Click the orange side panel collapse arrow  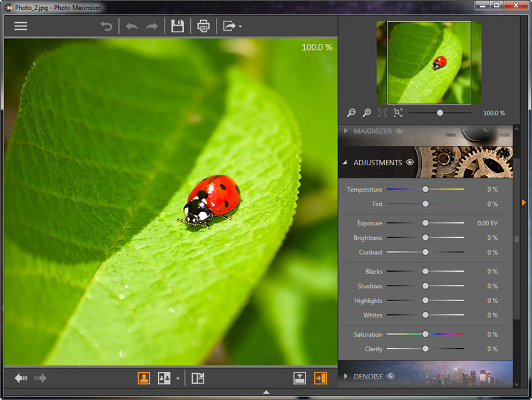(523, 203)
